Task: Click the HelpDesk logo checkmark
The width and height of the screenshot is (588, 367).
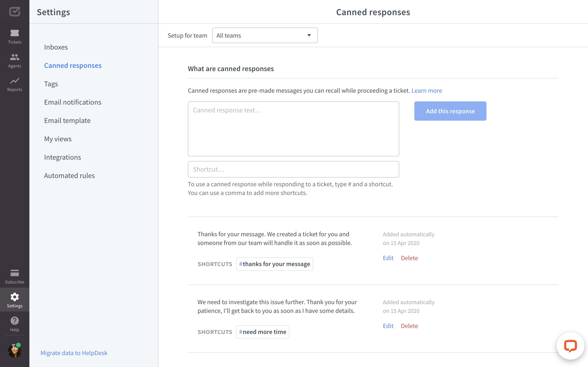Action: [14, 11]
